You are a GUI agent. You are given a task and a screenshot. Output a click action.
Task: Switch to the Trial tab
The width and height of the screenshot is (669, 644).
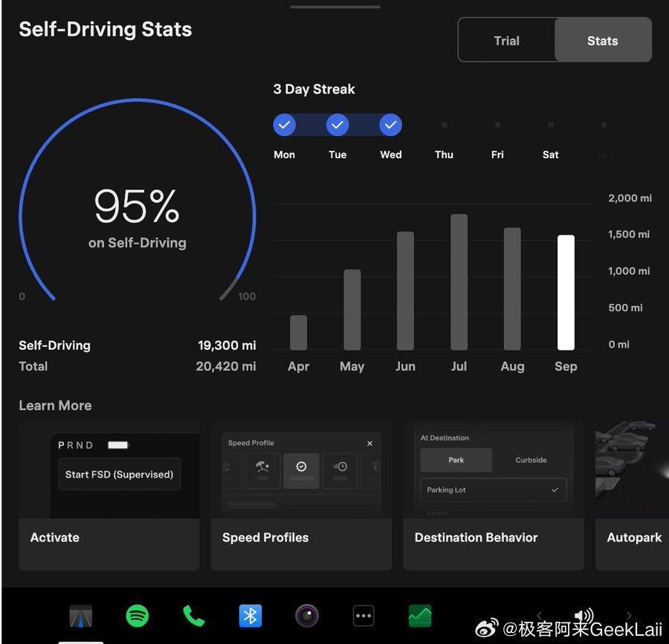(506, 41)
